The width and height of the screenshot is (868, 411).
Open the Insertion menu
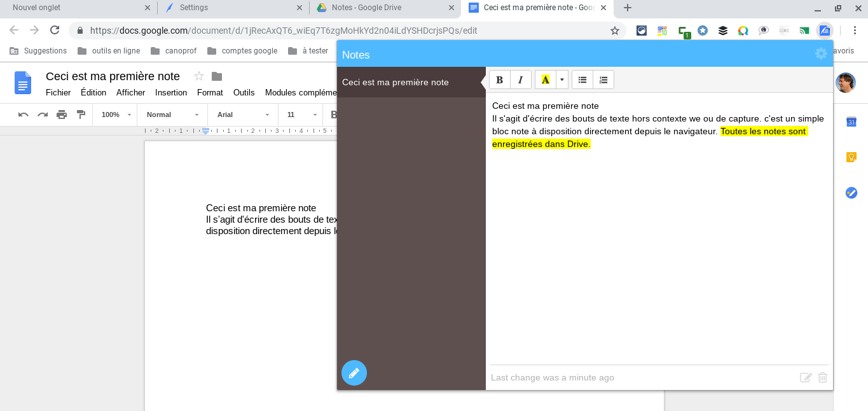pyautogui.click(x=170, y=92)
